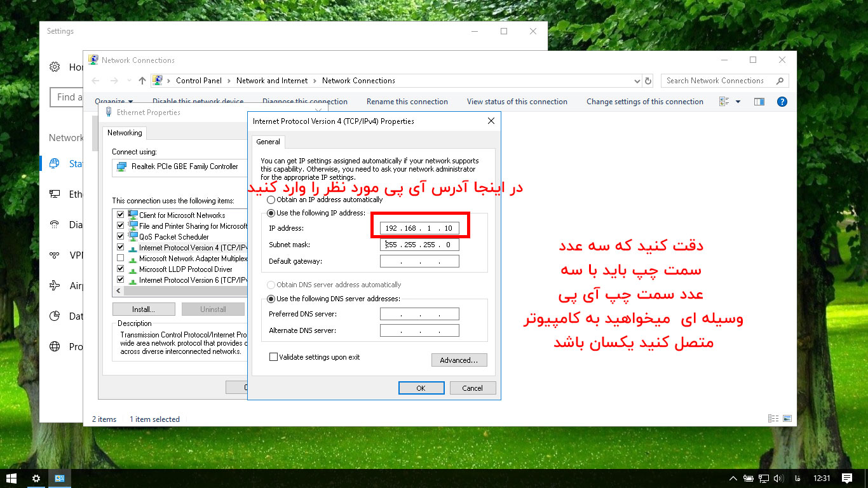The height and width of the screenshot is (488, 868).
Task: Click the Preferred DNS server field
Action: 419,314
